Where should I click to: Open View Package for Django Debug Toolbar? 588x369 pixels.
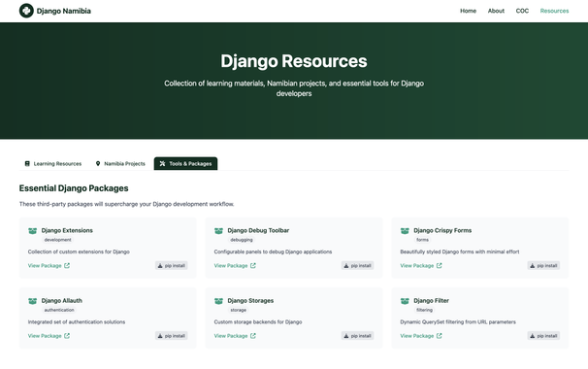(235, 266)
